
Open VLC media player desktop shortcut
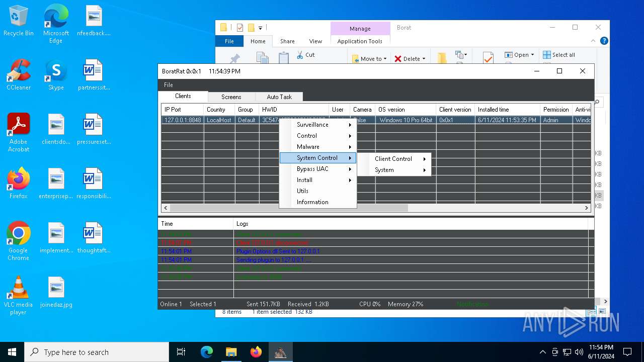(x=19, y=296)
